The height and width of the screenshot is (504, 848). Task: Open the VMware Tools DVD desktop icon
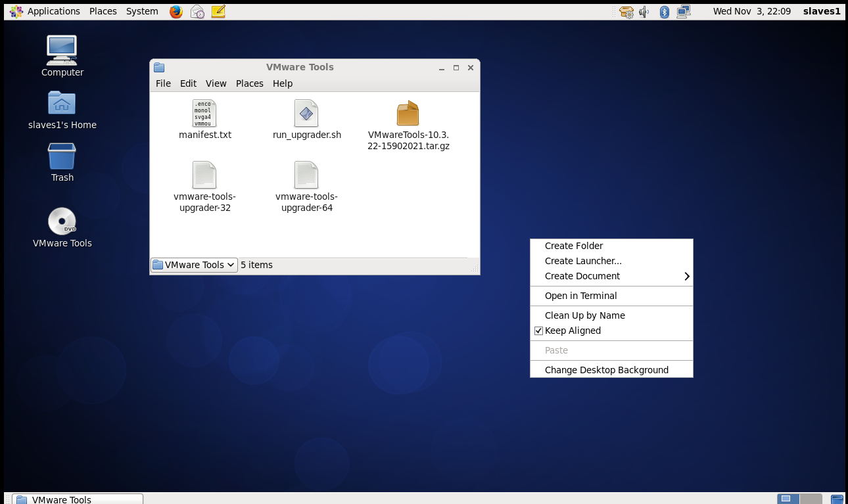pos(62,221)
